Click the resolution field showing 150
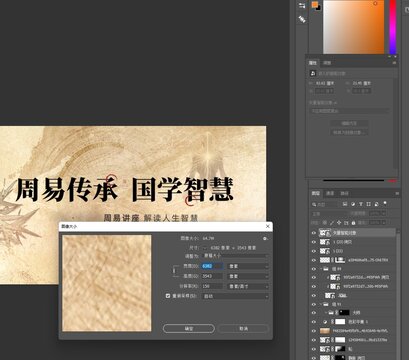Image resolution: width=409 pixels, height=360 pixels. tap(212, 286)
